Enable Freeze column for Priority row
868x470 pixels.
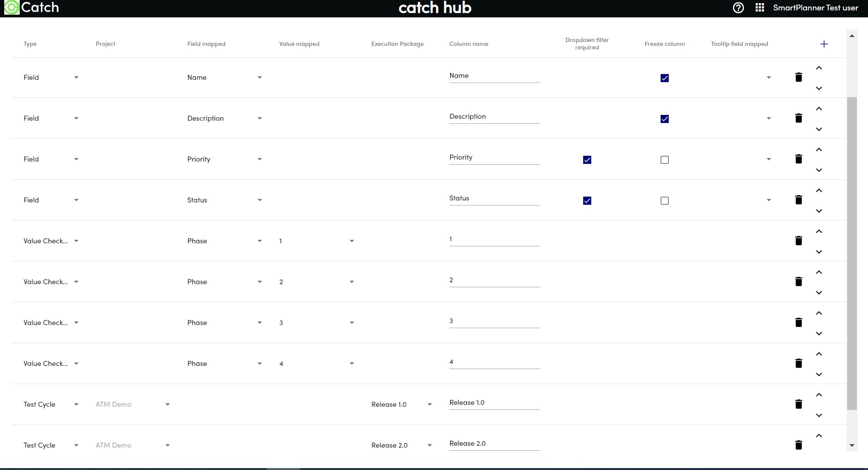664,160
